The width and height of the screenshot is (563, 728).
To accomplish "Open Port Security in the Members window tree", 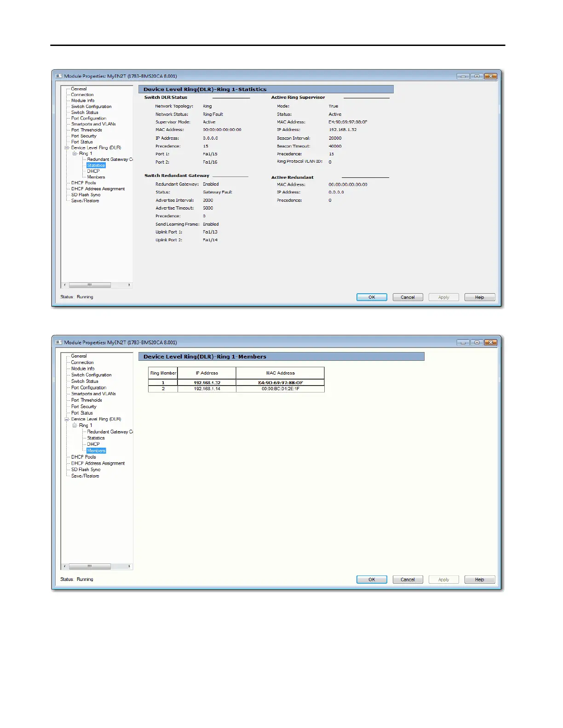I will [x=84, y=407].
